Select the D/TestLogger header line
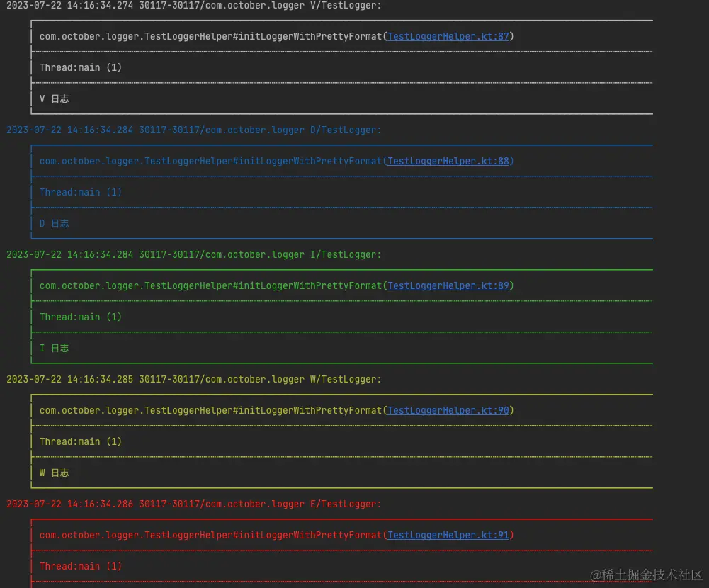 click(193, 130)
